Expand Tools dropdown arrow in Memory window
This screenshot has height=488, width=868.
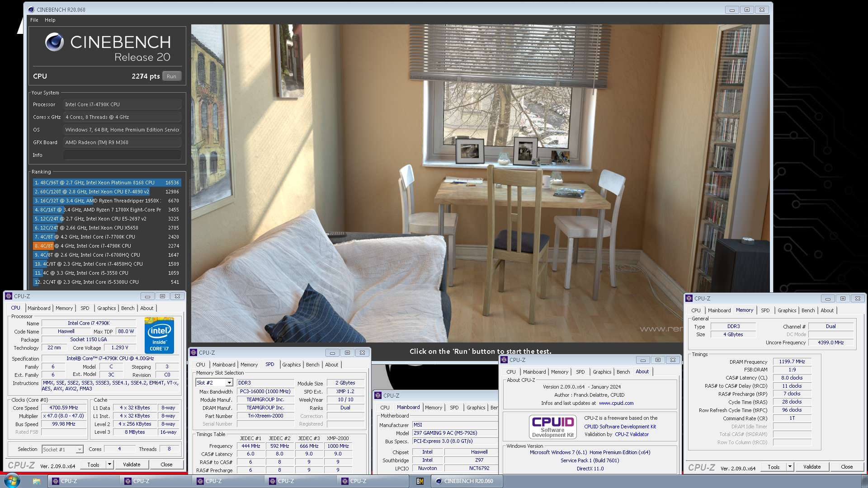pyautogui.click(x=790, y=467)
